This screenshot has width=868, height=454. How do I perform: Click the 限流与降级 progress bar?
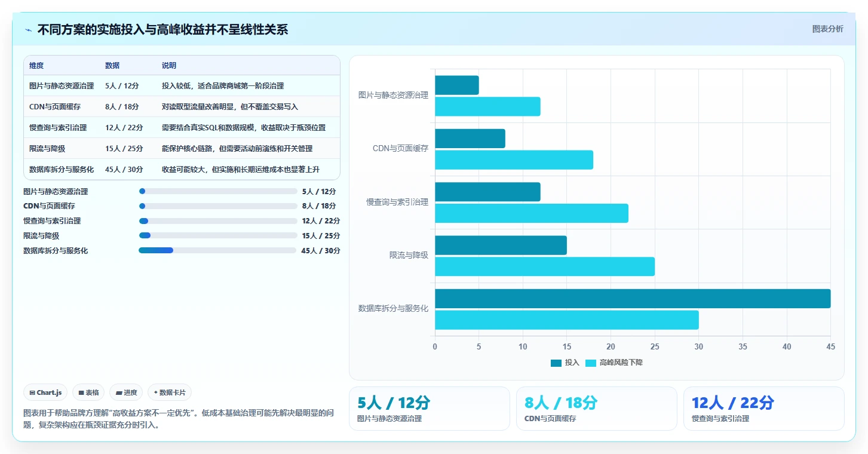218,236
